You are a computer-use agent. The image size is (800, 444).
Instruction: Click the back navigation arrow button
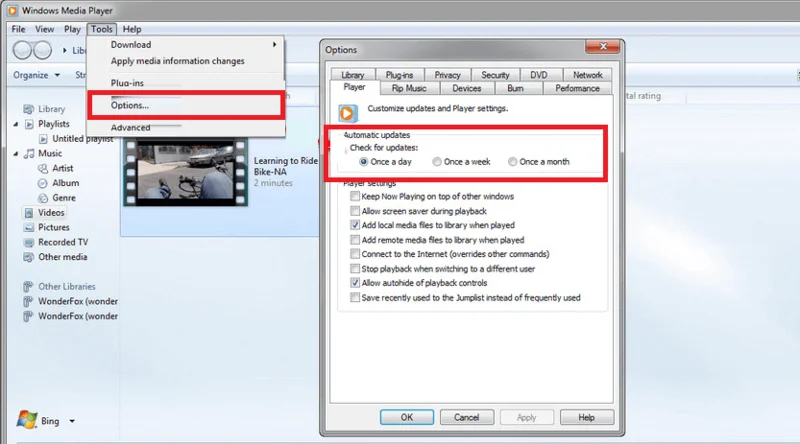pyautogui.click(x=22, y=50)
